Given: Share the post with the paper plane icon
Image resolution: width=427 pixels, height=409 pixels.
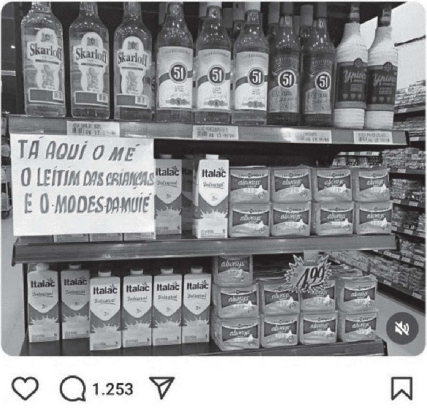Looking at the screenshot, I should (162, 387).
